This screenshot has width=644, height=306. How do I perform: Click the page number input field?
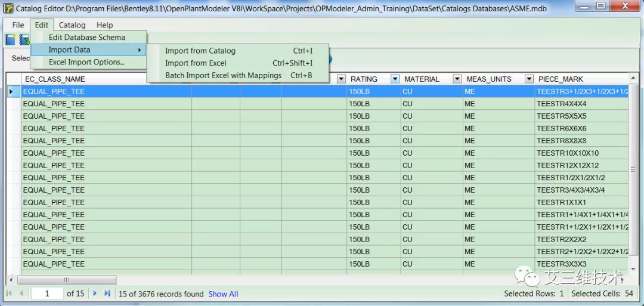click(x=47, y=293)
